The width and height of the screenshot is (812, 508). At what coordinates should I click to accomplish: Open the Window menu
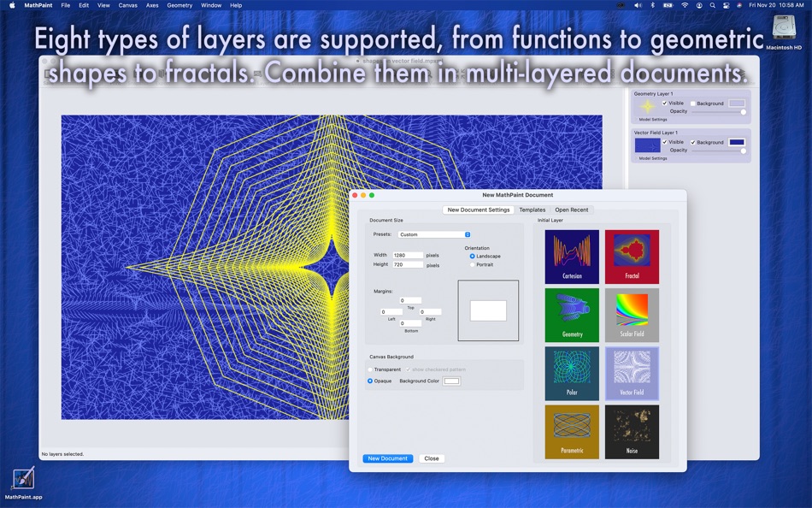pyautogui.click(x=211, y=5)
